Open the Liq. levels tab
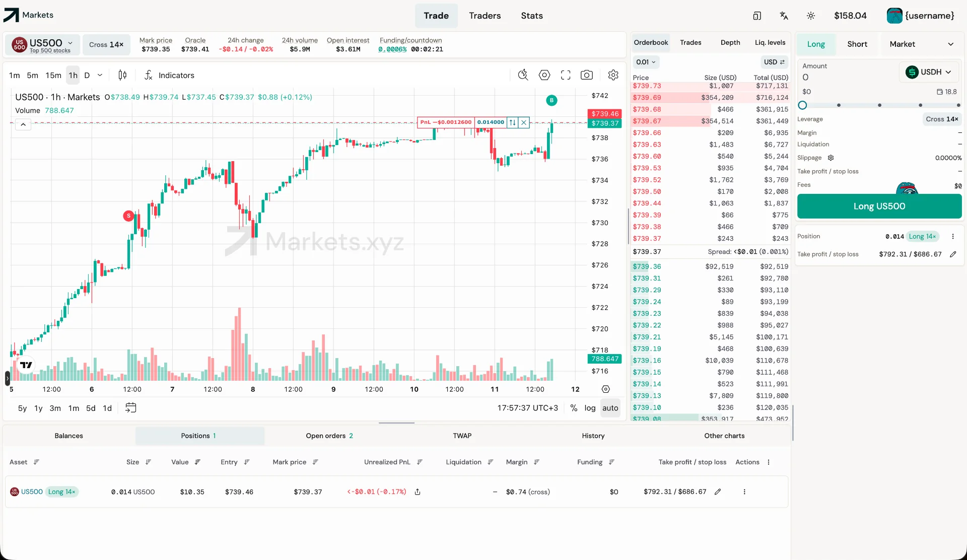 (x=770, y=42)
